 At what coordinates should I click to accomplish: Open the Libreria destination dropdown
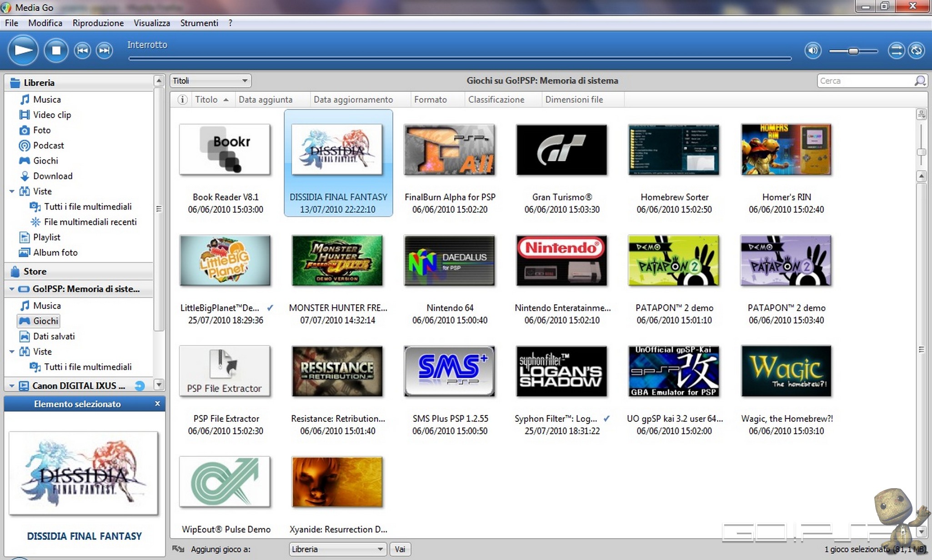(337, 549)
